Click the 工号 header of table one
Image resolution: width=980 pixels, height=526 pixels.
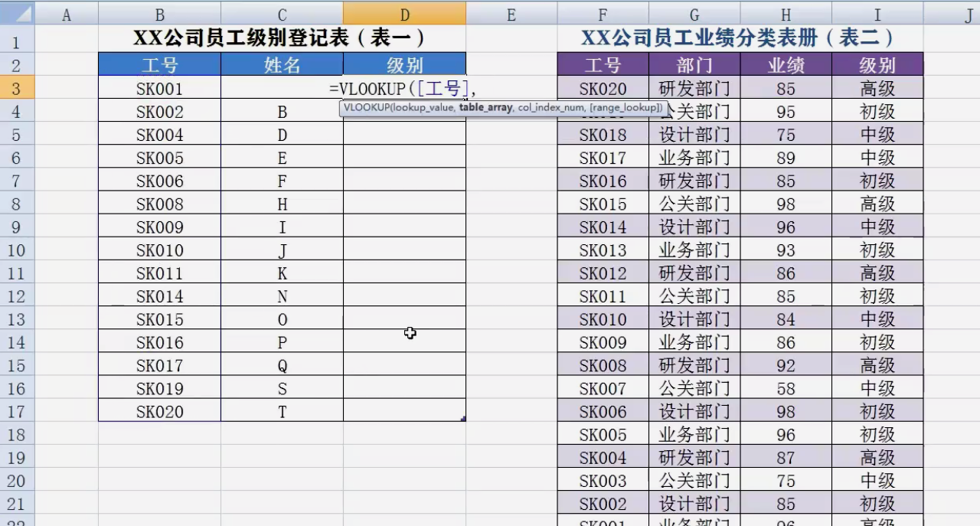click(x=159, y=64)
